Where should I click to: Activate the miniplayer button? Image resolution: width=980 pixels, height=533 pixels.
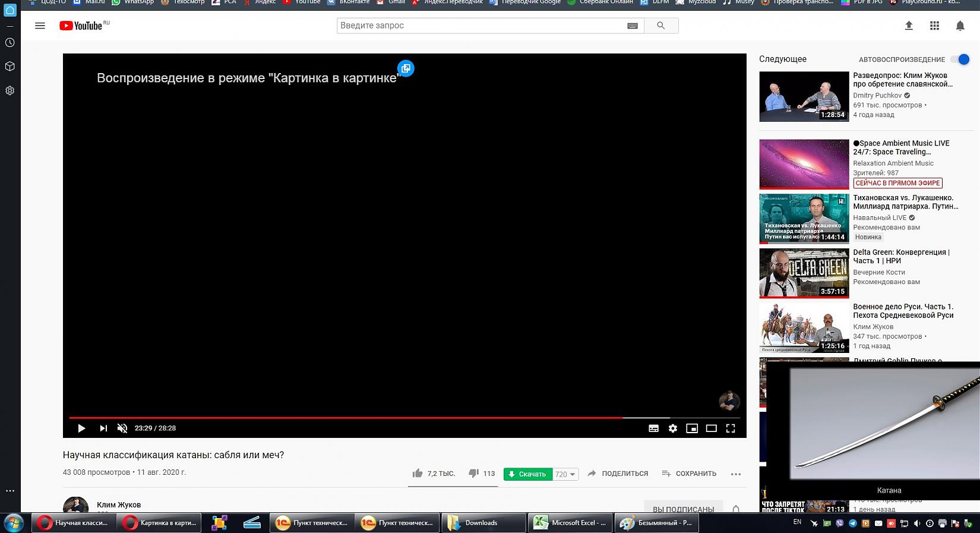coord(692,428)
